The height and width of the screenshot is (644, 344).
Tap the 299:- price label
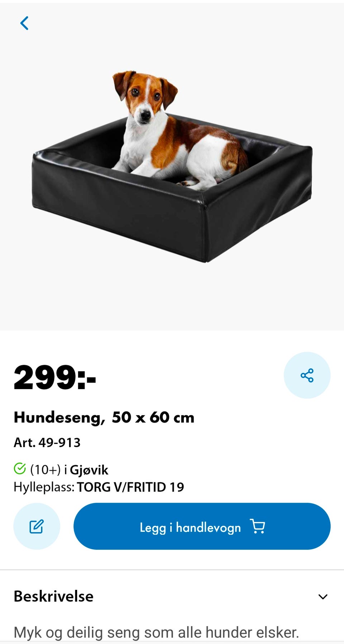[55, 377]
